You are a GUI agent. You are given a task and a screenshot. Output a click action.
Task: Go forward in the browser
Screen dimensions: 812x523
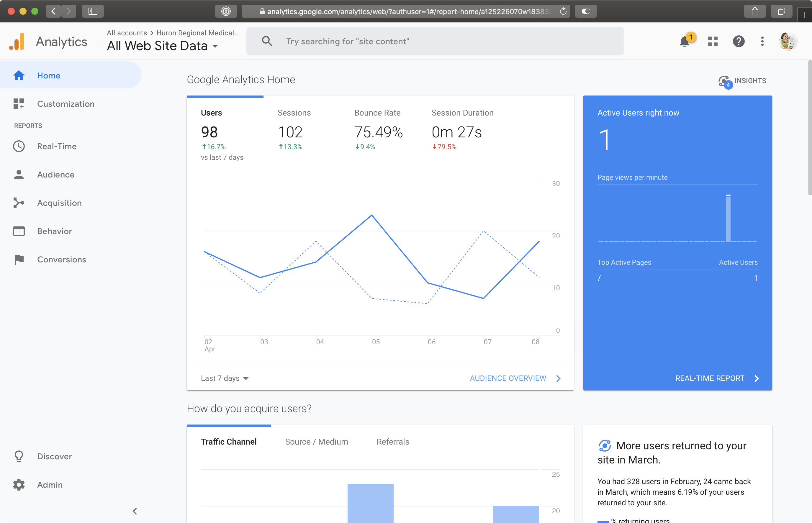69,11
